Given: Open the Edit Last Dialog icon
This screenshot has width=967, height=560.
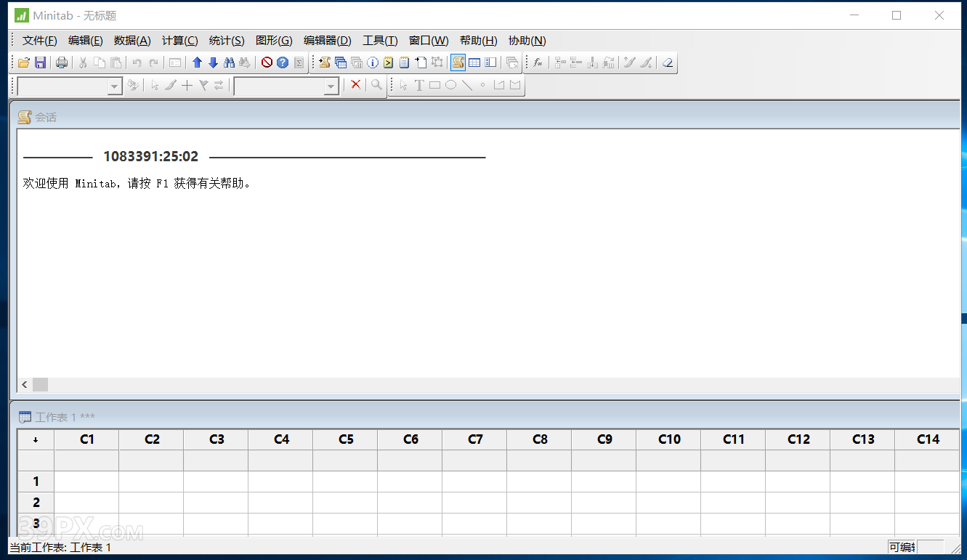Looking at the screenshot, I should (x=175, y=63).
